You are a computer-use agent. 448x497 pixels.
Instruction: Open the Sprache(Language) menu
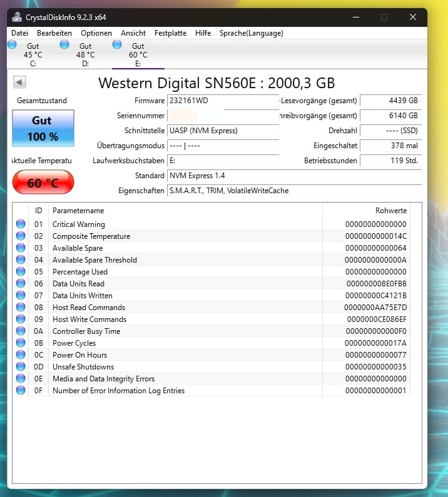click(251, 33)
